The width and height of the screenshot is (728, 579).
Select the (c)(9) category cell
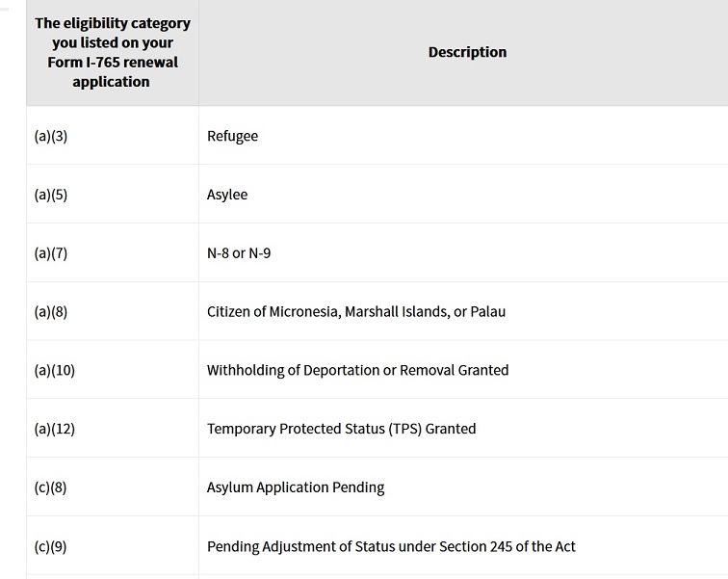tap(51, 546)
